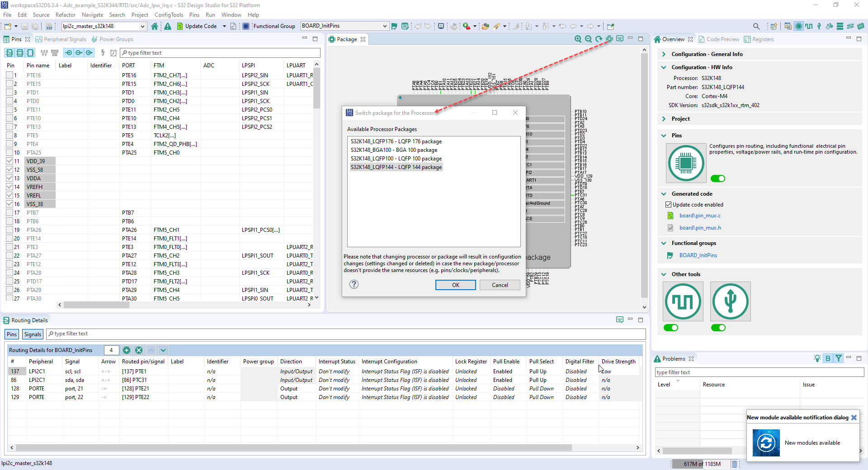Viewport: 868px width, 470px height.
Task: Click OK in the Switch package dialog
Action: [455, 285]
